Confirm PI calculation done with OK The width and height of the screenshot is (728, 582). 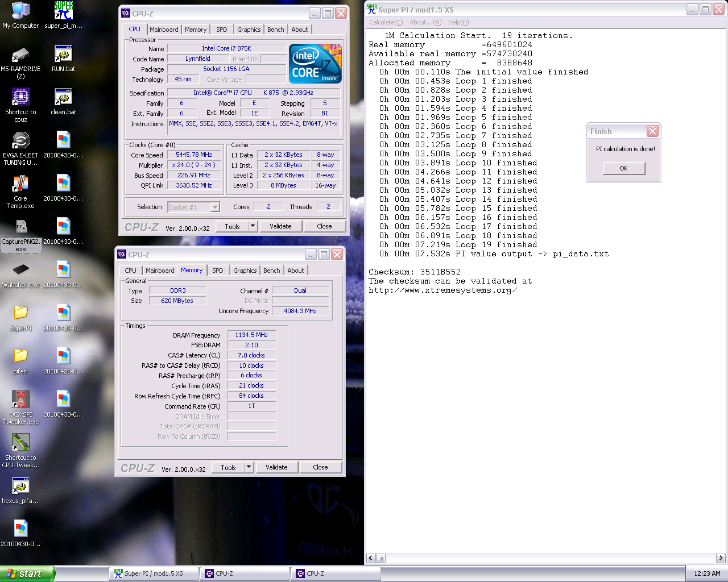coord(624,168)
